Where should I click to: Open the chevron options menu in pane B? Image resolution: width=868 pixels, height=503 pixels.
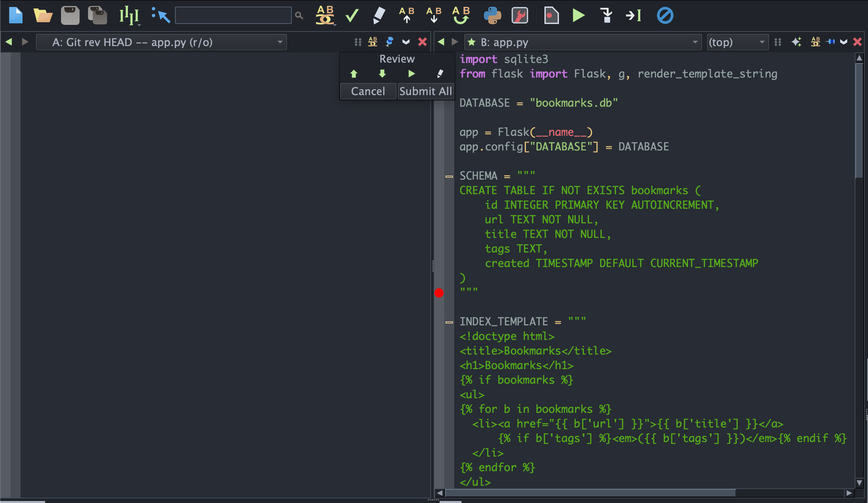tap(843, 42)
